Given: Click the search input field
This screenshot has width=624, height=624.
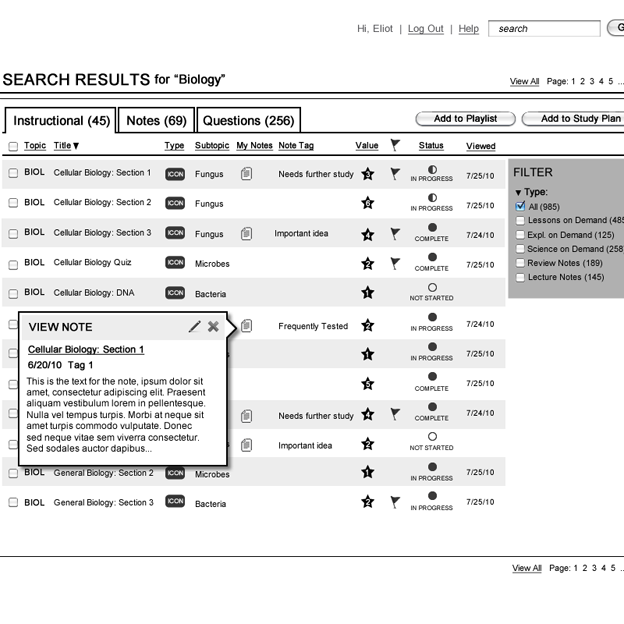Looking at the screenshot, I should pyautogui.click(x=545, y=29).
